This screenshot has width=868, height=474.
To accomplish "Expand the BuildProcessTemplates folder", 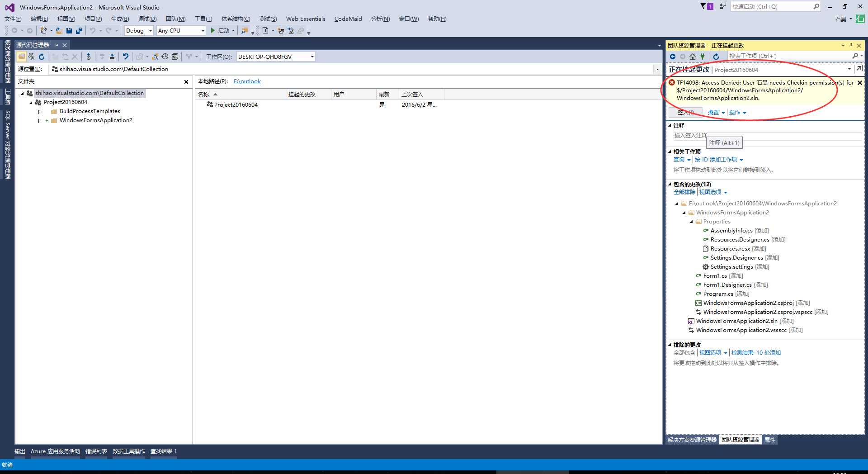I will [x=39, y=112].
